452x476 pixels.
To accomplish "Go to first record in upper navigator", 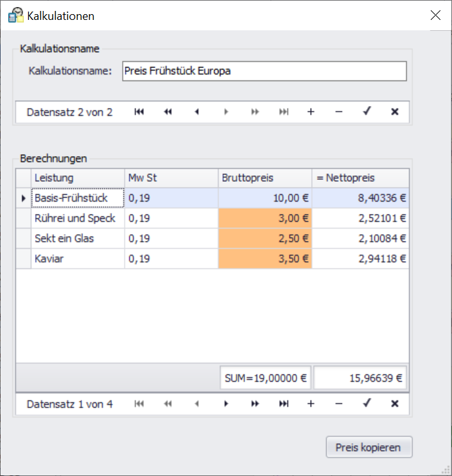I will tap(139, 112).
